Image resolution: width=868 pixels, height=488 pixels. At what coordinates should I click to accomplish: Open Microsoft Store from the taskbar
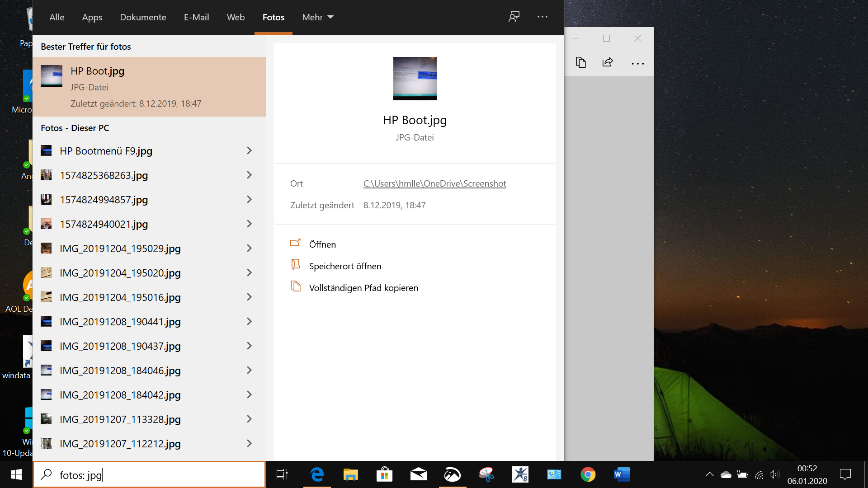pos(384,474)
